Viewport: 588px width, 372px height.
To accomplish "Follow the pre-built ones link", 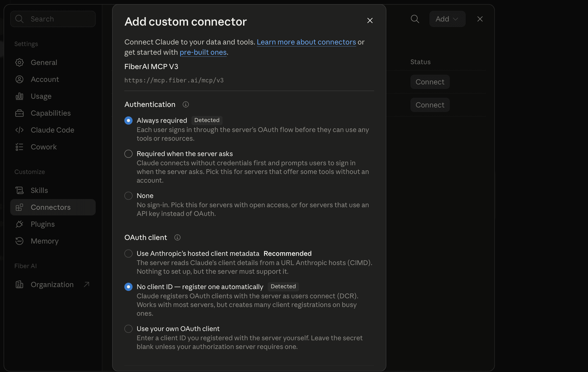I will pyautogui.click(x=203, y=52).
